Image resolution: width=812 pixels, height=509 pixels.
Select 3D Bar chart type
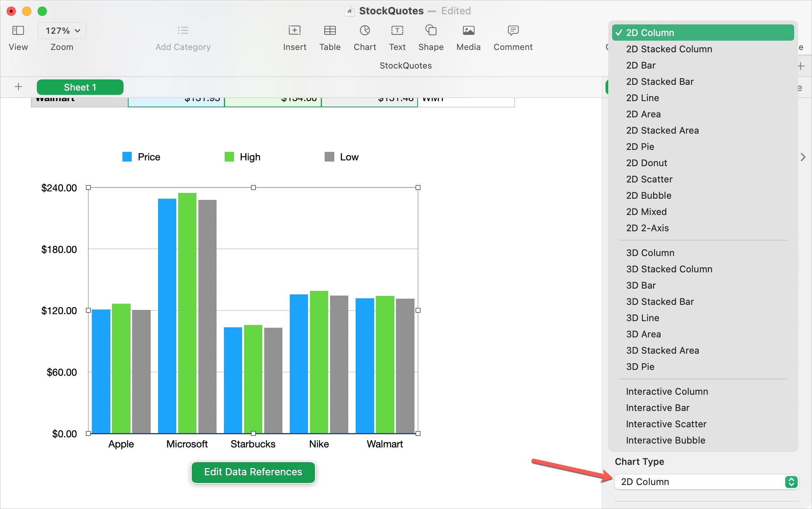(x=703, y=285)
